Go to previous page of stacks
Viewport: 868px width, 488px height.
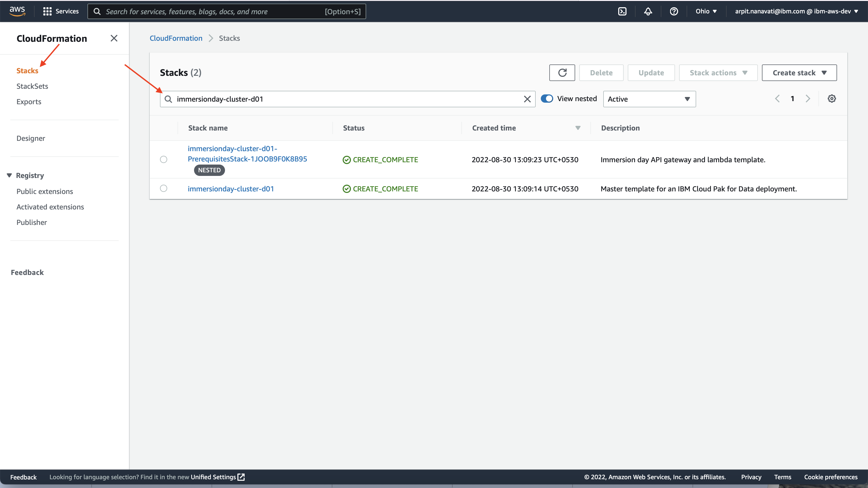pos(777,99)
